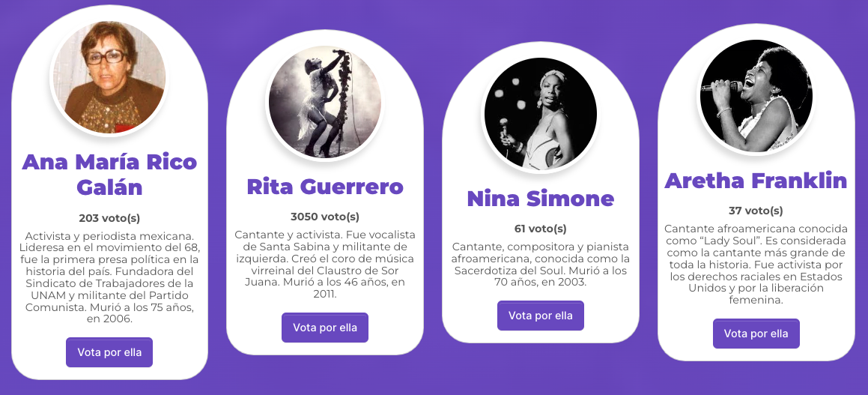868x395 pixels.
Task: Click the Sacerdotiza del Soul description text
Action: pyautogui.click(x=541, y=265)
